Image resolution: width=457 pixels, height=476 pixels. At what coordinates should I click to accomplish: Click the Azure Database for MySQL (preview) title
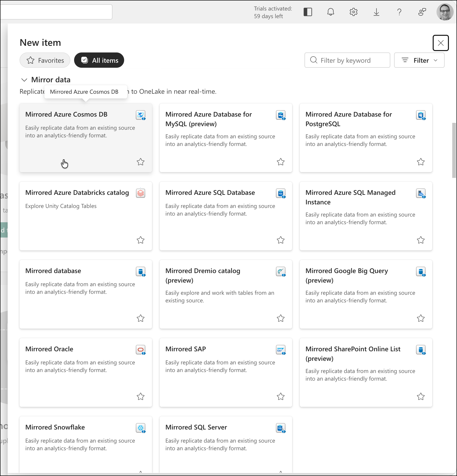point(208,119)
